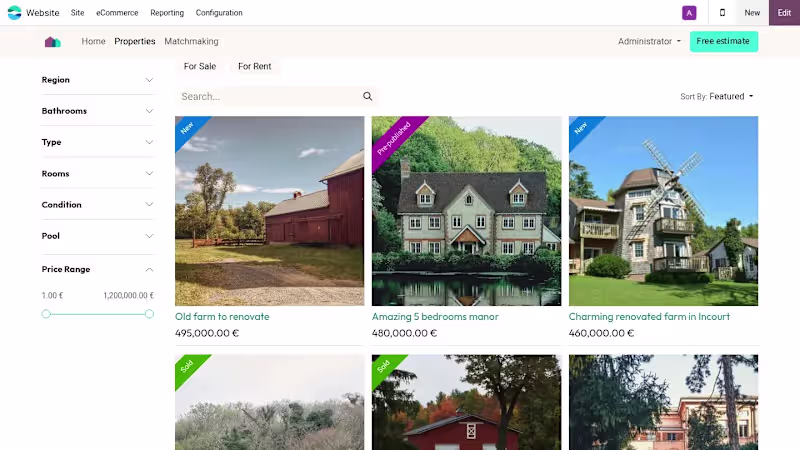Expand the Condition filter
800x450 pixels.
(x=97, y=205)
